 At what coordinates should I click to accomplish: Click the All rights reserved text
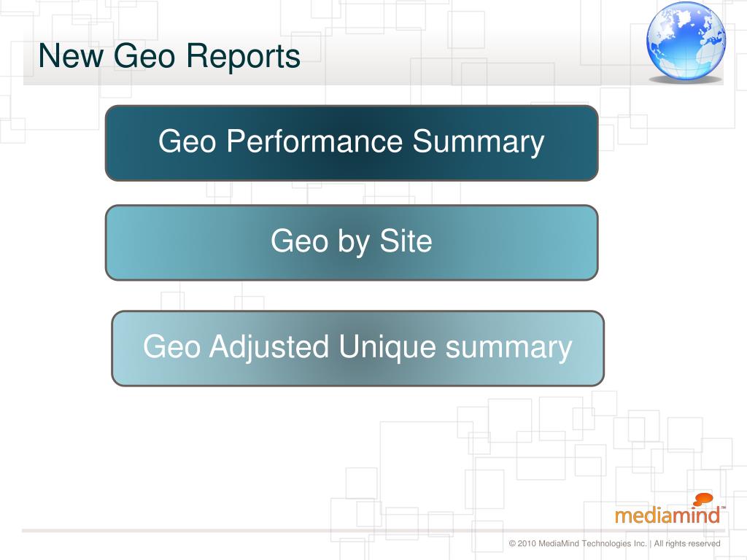(x=687, y=543)
